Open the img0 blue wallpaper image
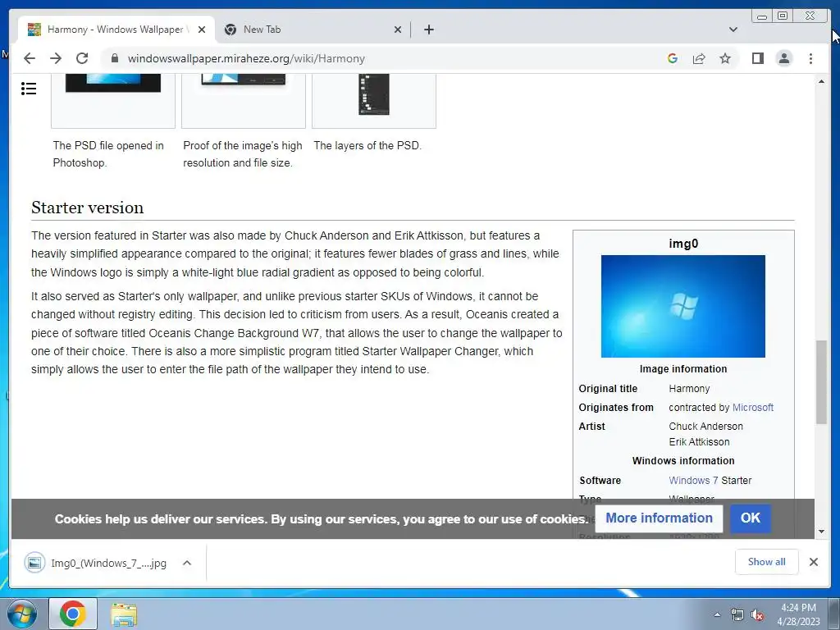The height and width of the screenshot is (630, 840). tap(683, 306)
